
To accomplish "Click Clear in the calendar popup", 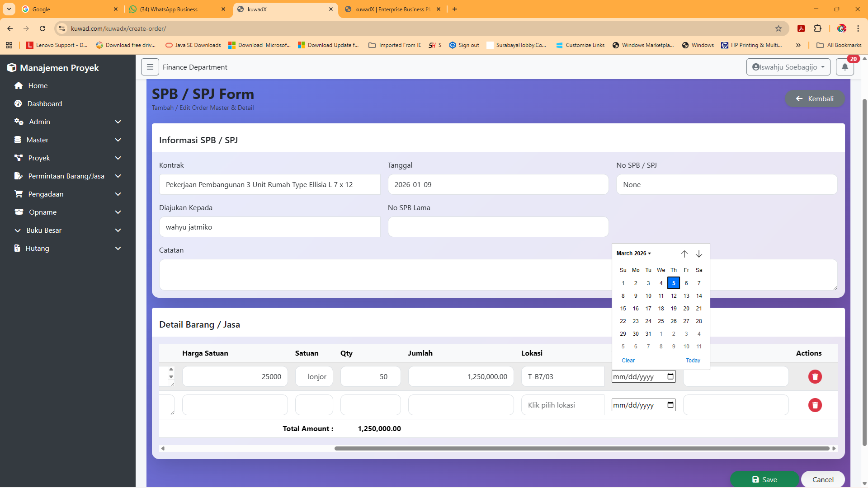I will [628, 361].
